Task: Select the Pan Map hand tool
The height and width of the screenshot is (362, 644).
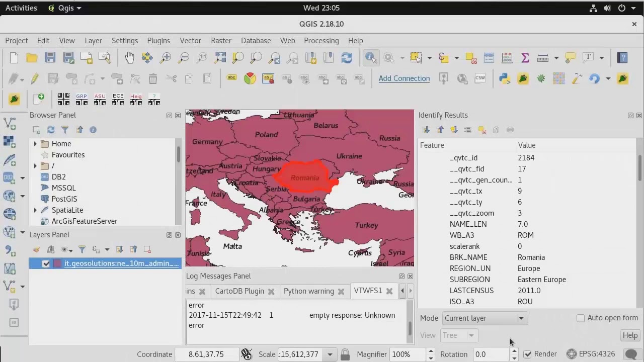Action: [129, 58]
